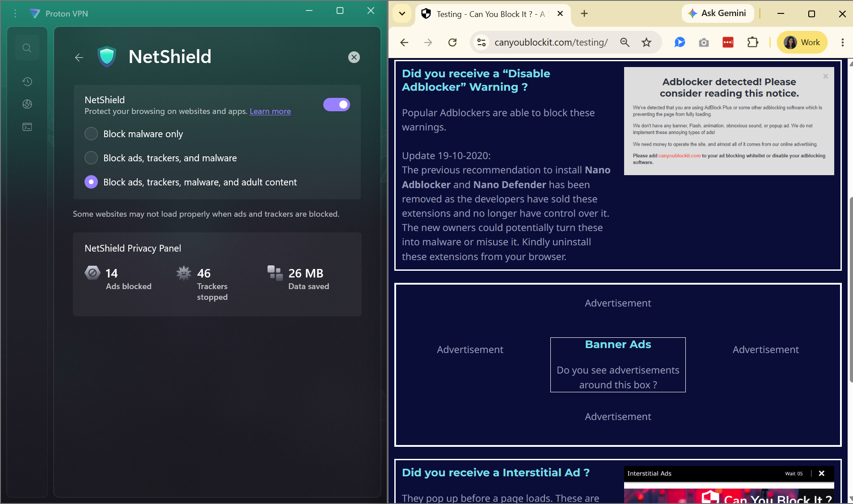Close the Can You Block It browser tab

tap(560, 14)
